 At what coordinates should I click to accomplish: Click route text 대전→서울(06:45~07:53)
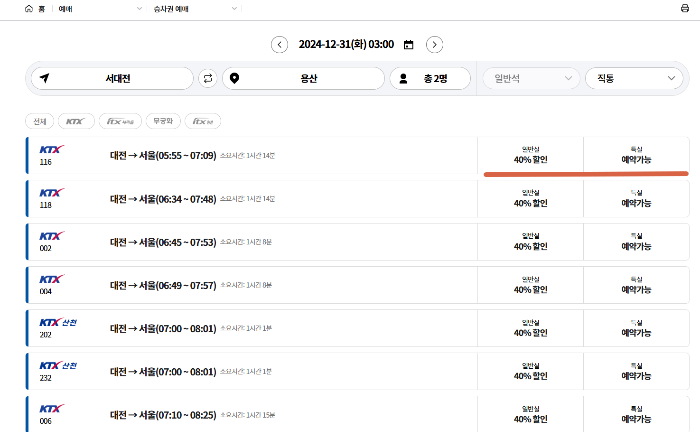(163, 242)
